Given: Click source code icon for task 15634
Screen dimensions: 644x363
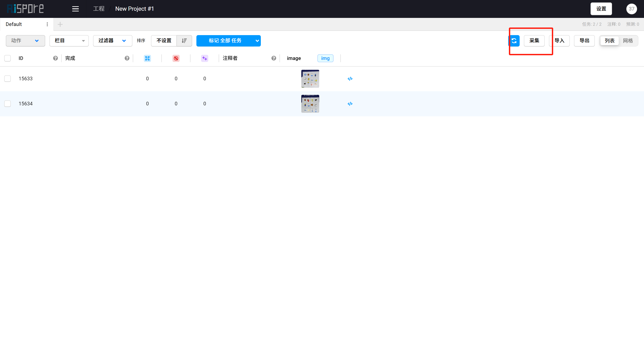Looking at the screenshot, I should (x=350, y=104).
